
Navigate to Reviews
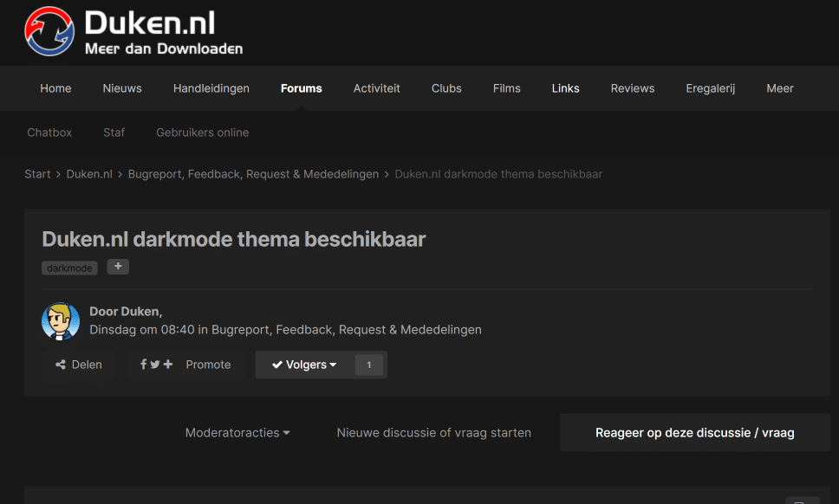tap(633, 88)
